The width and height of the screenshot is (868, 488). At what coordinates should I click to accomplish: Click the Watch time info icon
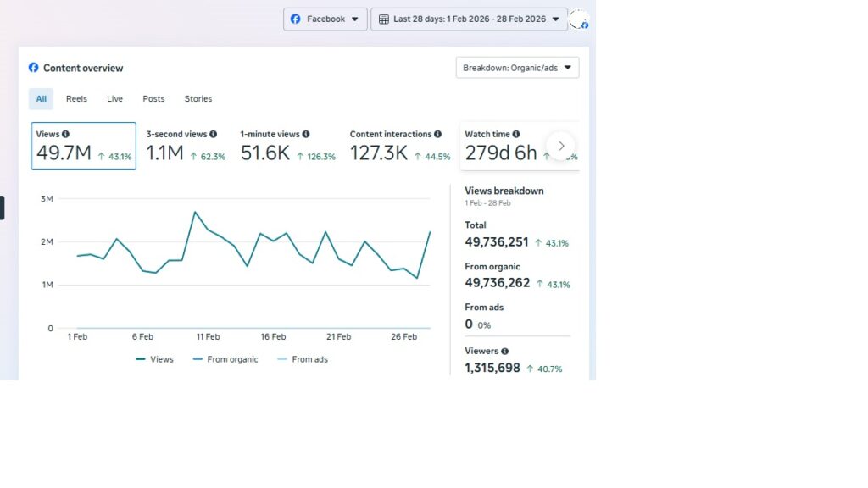[x=516, y=134]
